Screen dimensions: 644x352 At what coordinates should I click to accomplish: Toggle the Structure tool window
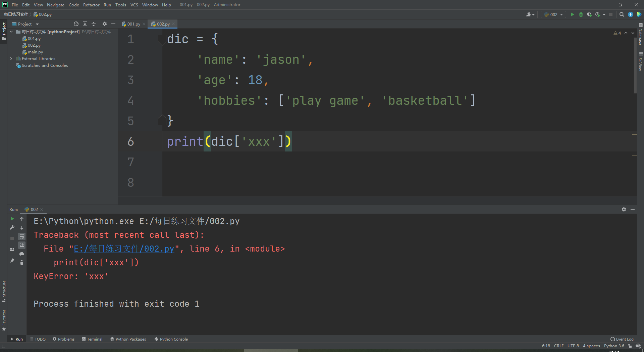coord(4,291)
